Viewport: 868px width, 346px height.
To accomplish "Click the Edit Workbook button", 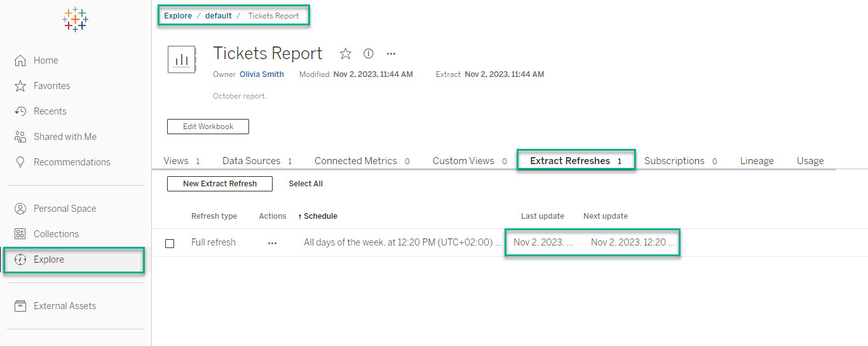I will point(208,127).
